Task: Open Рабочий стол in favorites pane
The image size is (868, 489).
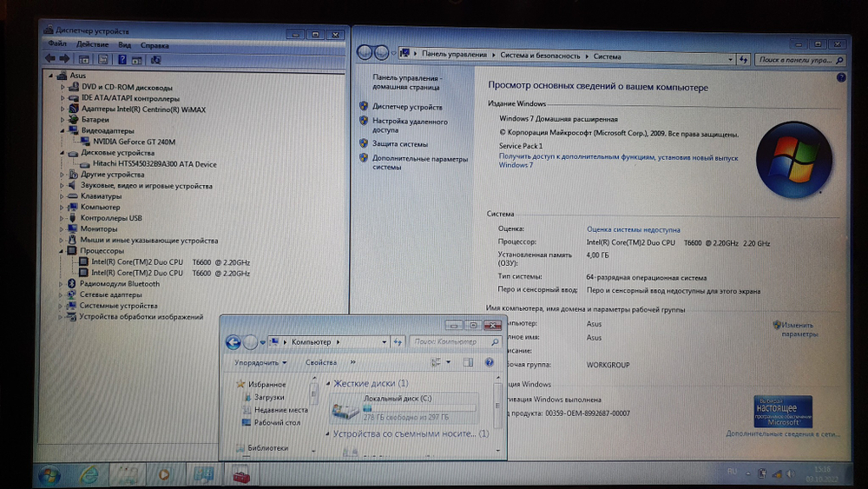Action: (277, 422)
